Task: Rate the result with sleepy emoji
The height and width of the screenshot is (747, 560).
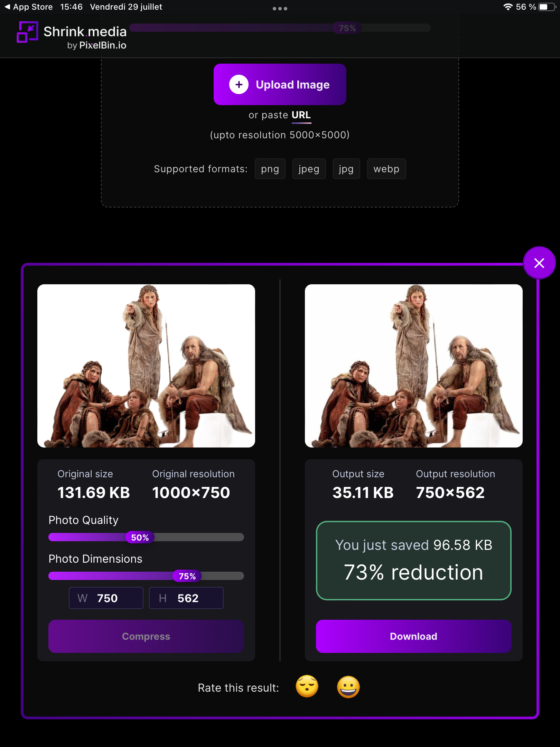Action: 307,687
